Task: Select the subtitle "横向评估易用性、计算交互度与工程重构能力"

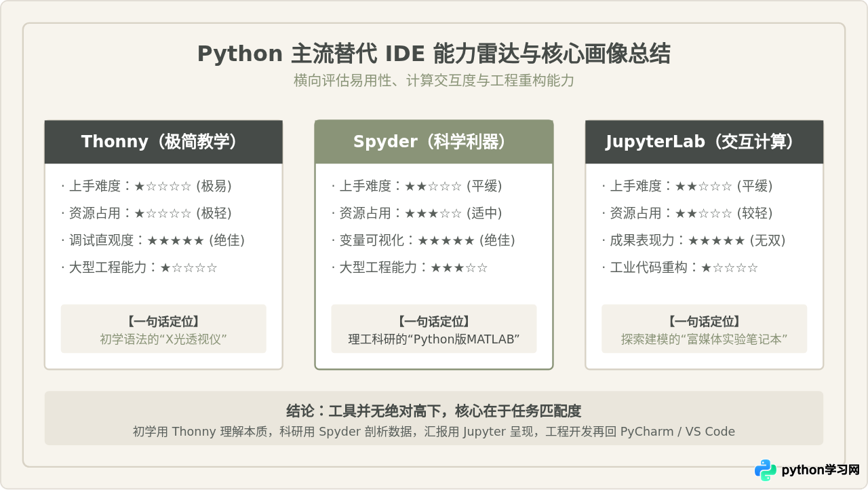Action: point(434,81)
